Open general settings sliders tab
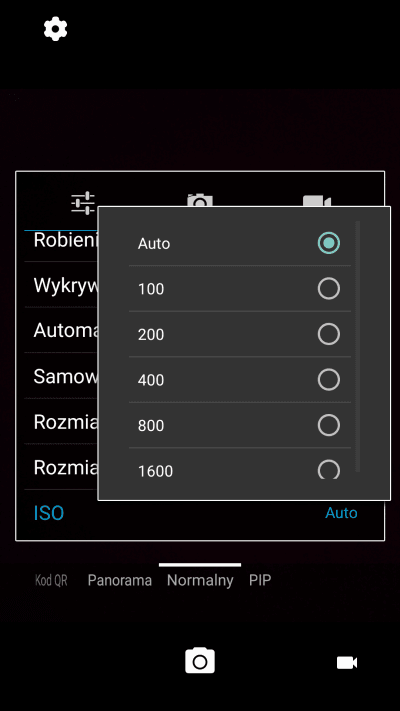Image resolution: width=400 pixels, height=711 pixels. (x=83, y=203)
